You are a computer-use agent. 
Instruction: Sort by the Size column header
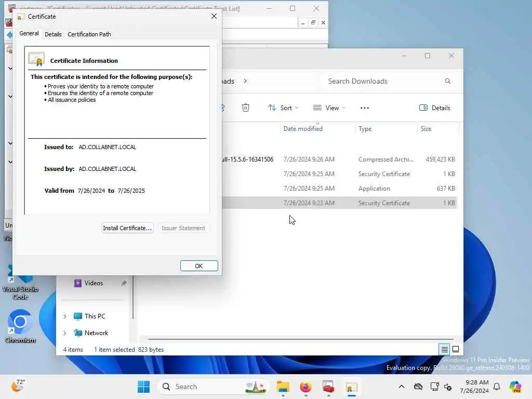[x=426, y=129]
